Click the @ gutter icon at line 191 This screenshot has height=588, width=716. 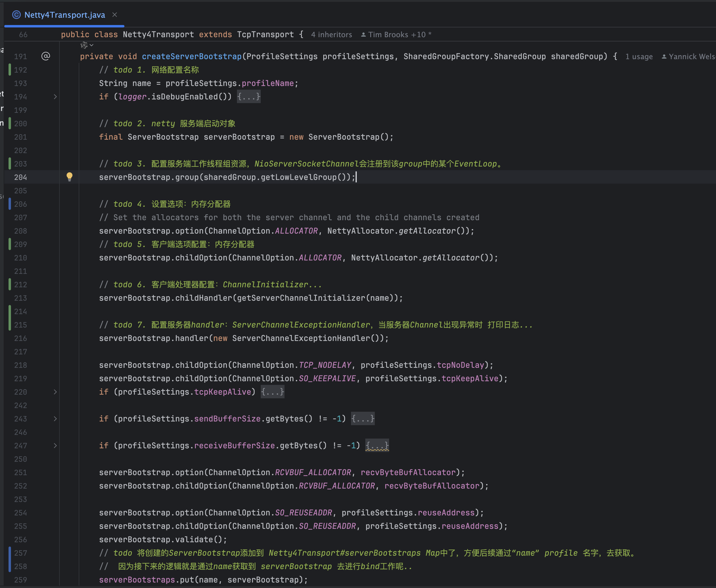[46, 56]
